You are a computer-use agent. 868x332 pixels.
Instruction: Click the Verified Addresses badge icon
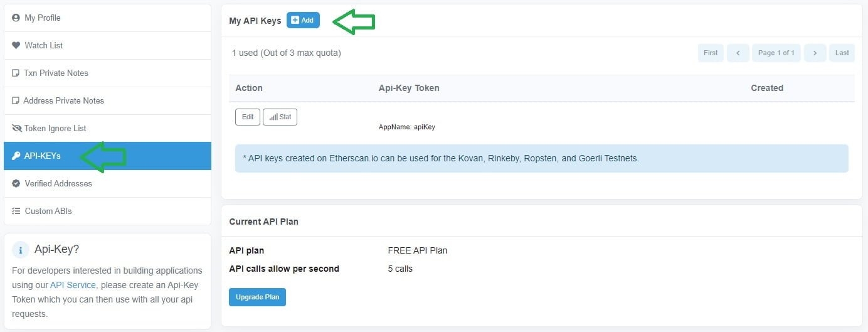[x=16, y=184]
